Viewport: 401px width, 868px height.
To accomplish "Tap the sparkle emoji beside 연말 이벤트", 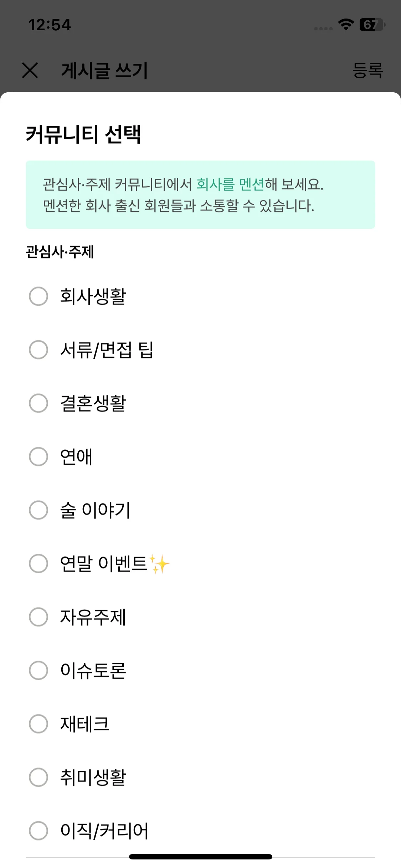I will [159, 564].
